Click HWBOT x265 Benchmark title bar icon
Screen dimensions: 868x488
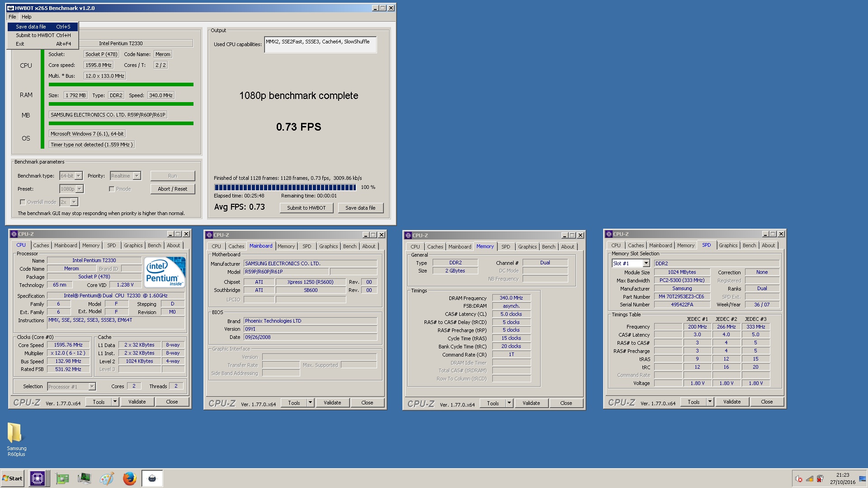click(x=10, y=8)
